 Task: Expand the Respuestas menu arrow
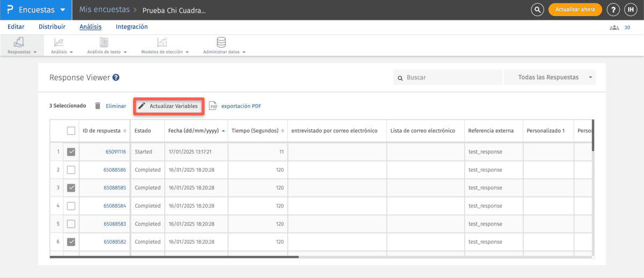pyautogui.click(x=35, y=53)
